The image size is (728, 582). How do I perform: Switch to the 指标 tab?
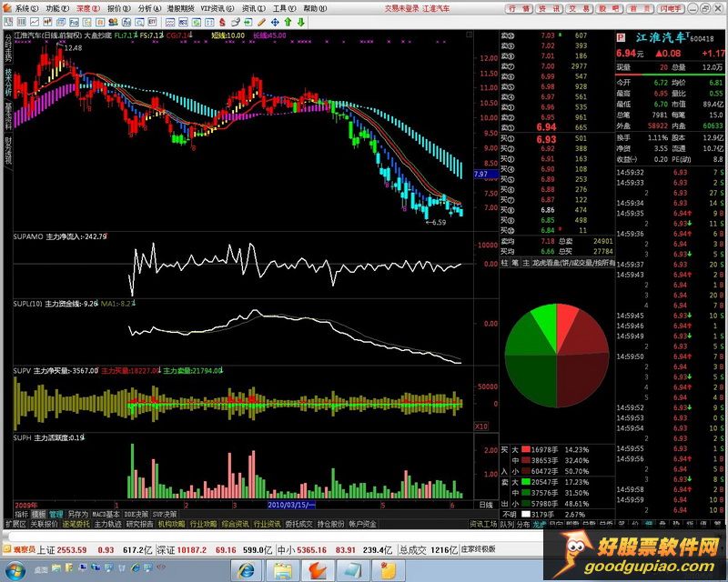point(21,514)
